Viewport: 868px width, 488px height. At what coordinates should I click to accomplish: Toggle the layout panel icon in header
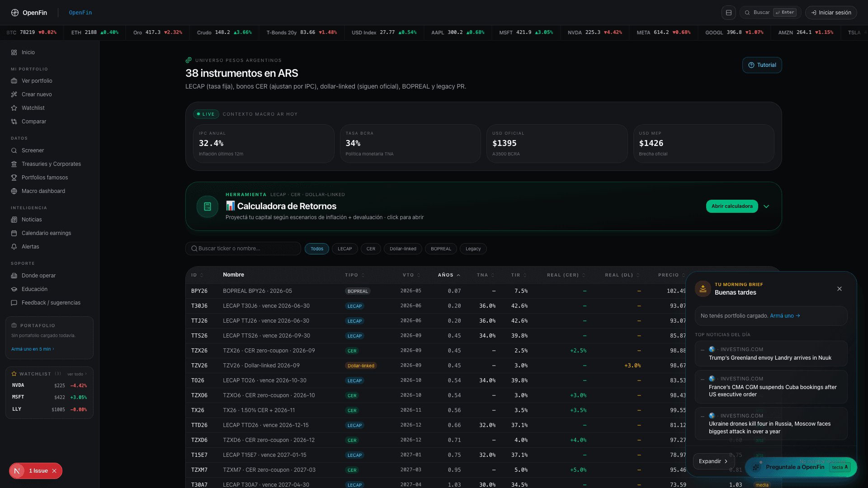729,13
